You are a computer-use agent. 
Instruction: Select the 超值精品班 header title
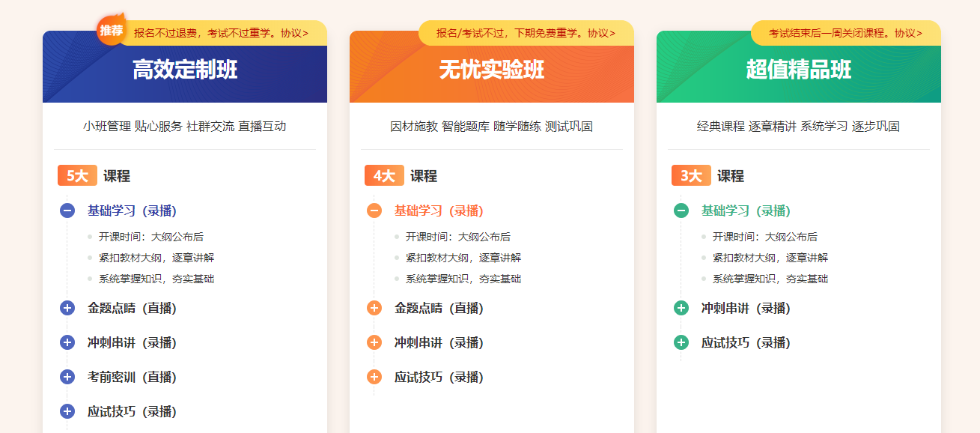[799, 70]
